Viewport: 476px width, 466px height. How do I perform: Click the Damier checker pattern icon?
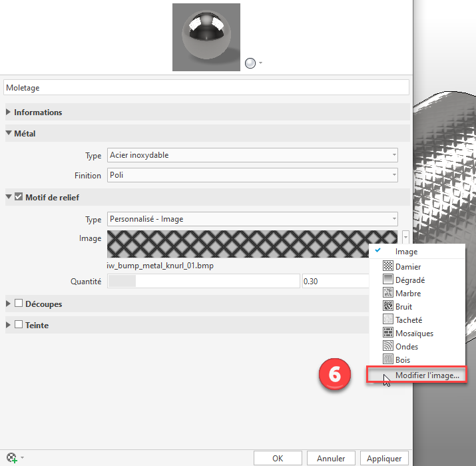pos(387,266)
